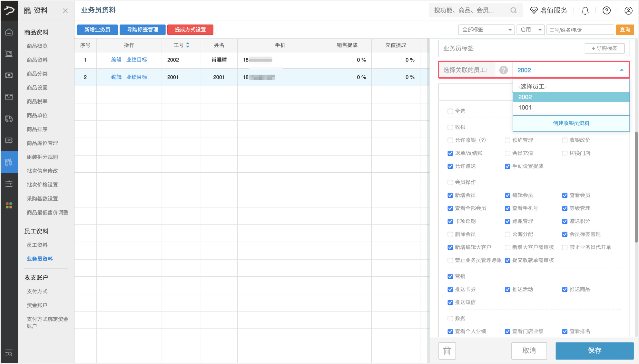Click the 工号/姓名/电话 search field
Screen dimensions: 639x364
[x=580, y=30]
